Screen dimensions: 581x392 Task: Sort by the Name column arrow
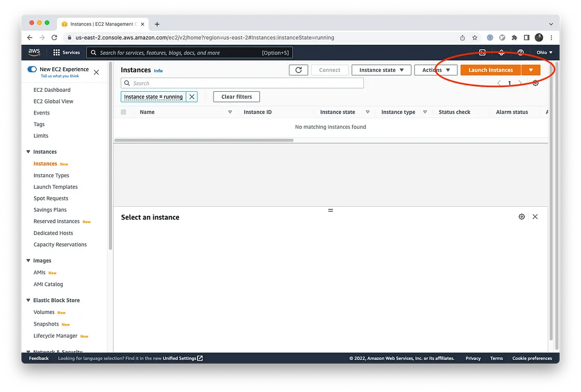[230, 112]
